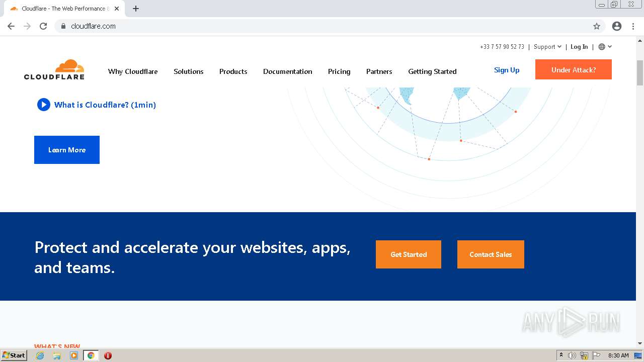This screenshot has height=362, width=644.
Task: Click the Log In link
Action: (x=579, y=47)
